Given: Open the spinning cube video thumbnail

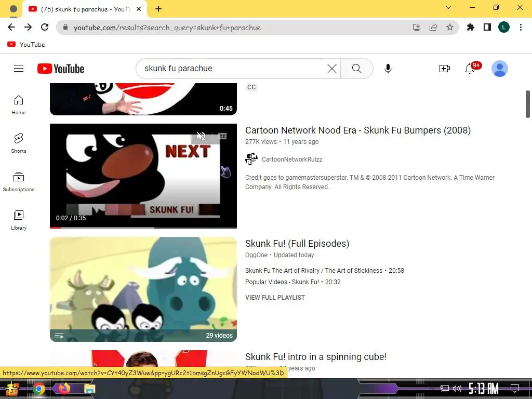Looking at the screenshot, I should pyautogui.click(x=143, y=358).
